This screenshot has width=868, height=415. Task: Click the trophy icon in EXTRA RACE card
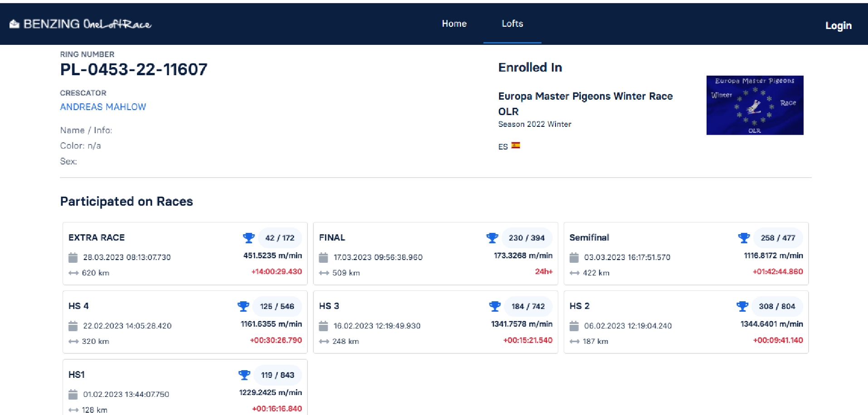(249, 238)
